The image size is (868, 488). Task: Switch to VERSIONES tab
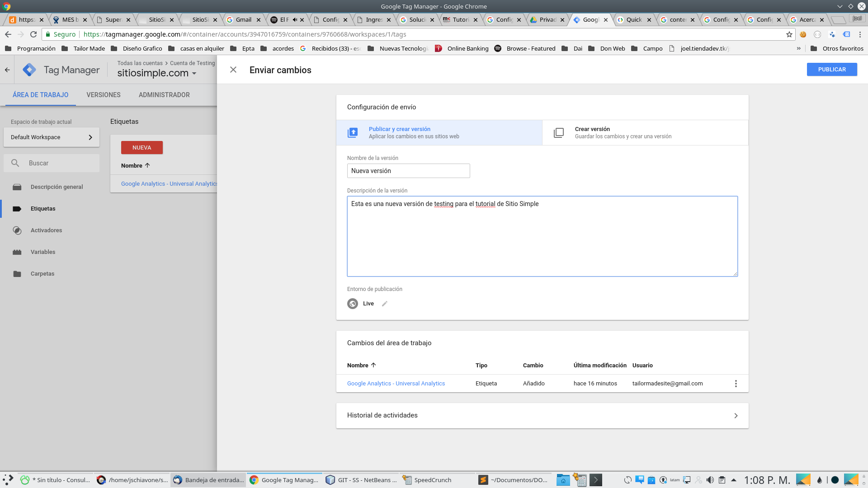click(104, 95)
